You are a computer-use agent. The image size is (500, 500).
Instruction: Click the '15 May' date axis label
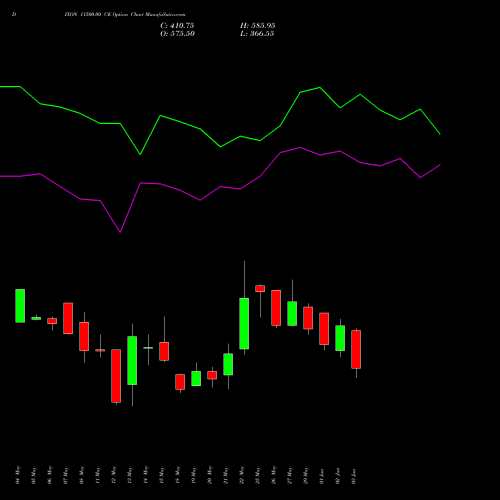pyautogui.click(x=162, y=475)
